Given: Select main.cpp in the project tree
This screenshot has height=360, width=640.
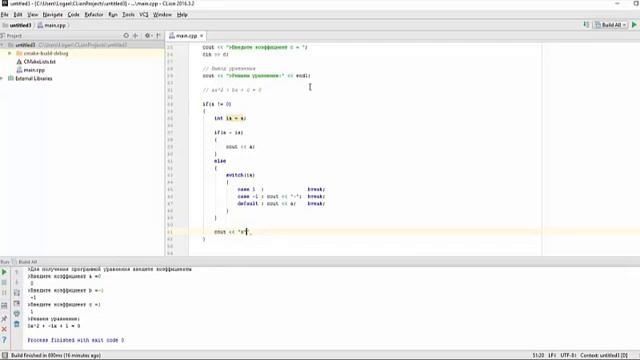Looking at the screenshot, I should click(31, 70).
